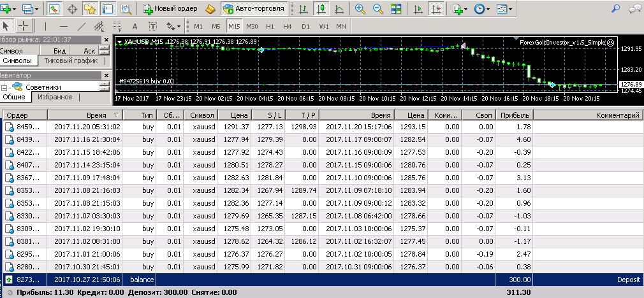This screenshot has height=298, width=644.
Task: Toggle Авто-торговля button
Action: 253,8
